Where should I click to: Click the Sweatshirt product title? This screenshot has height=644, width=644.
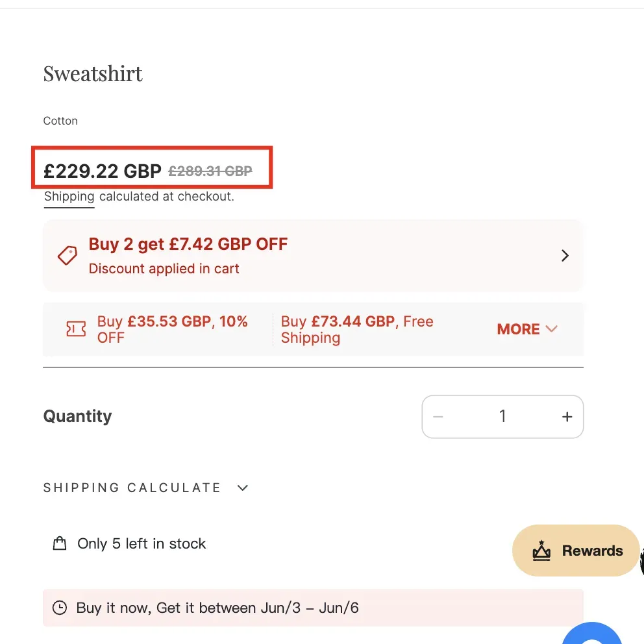click(x=93, y=74)
